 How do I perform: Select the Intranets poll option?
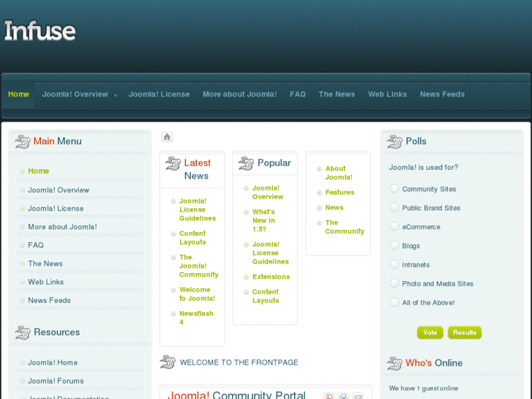tap(394, 264)
